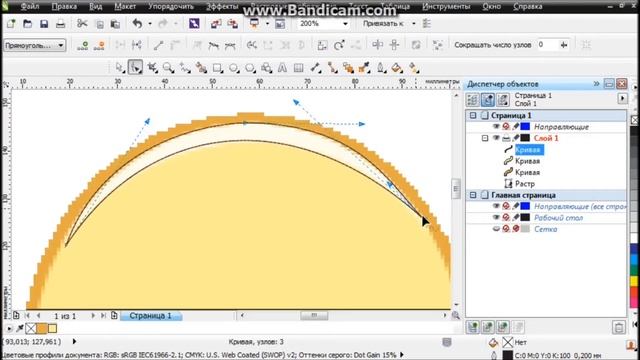Click the Save document icon
Viewport: 640px width, 360px height.
(x=44, y=24)
